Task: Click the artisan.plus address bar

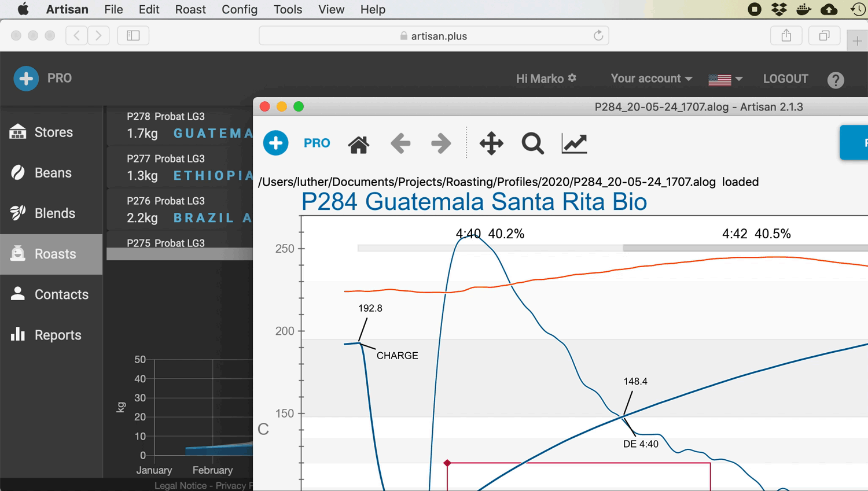Action: tap(433, 36)
